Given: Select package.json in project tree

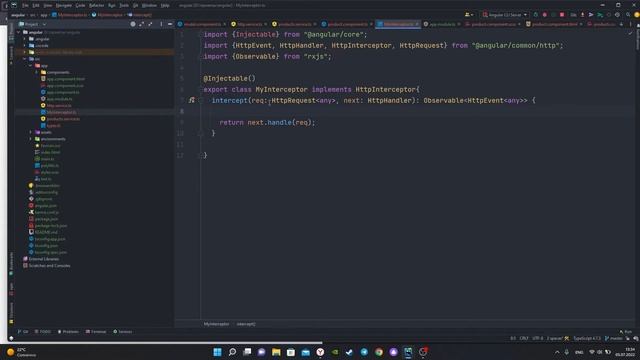Looking at the screenshot, I should (46, 219).
